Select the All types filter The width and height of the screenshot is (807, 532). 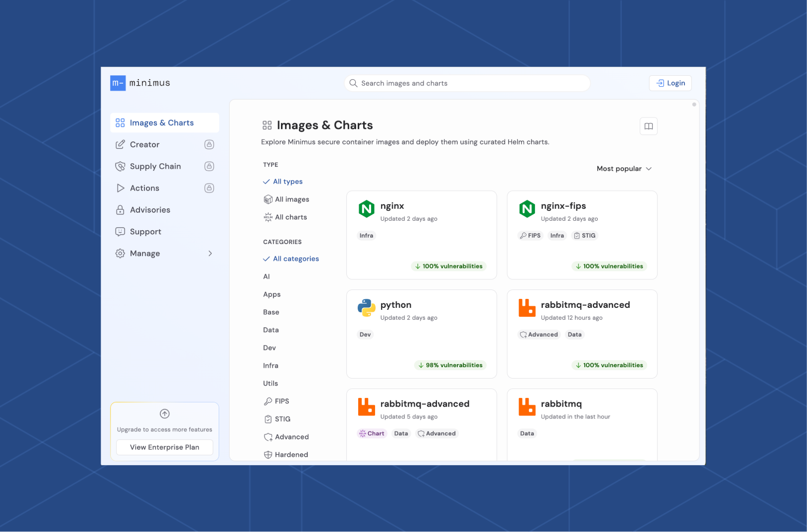click(283, 181)
